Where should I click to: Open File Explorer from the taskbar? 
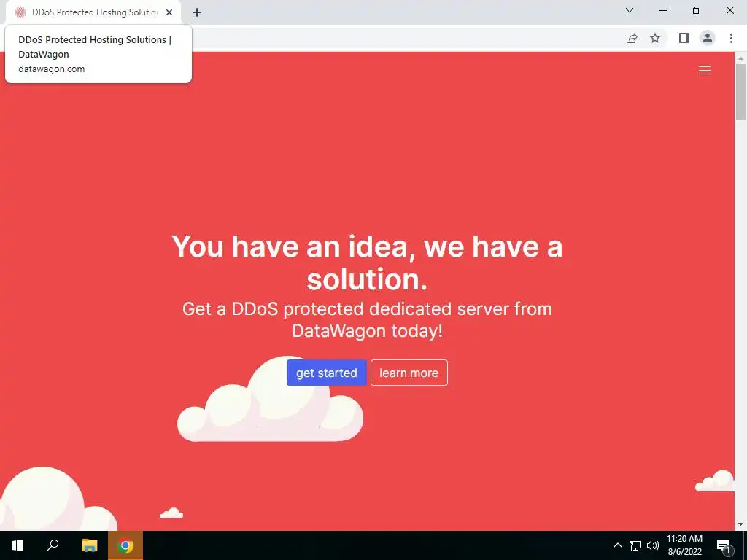pos(89,545)
